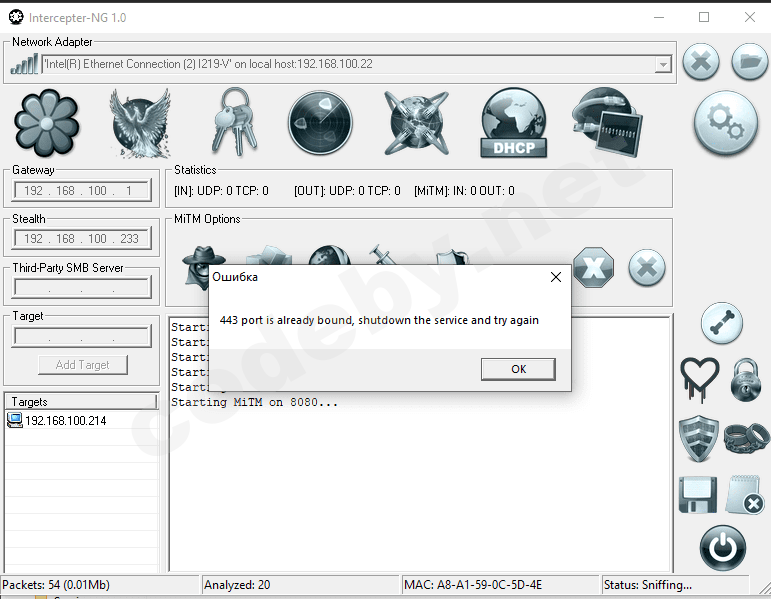The width and height of the screenshot is (771, 599).
Task: Click the Intercepter-NG title bar icon
Action: coord(16,18)
